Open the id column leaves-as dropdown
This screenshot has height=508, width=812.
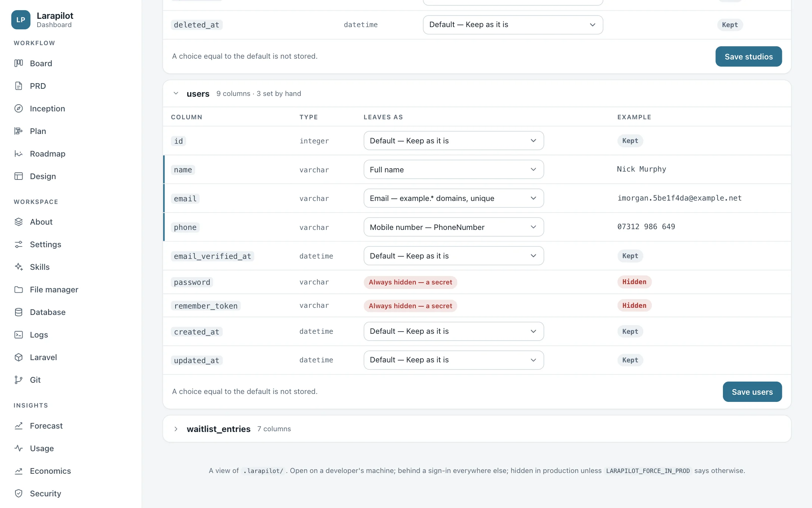tap(453, 141)
